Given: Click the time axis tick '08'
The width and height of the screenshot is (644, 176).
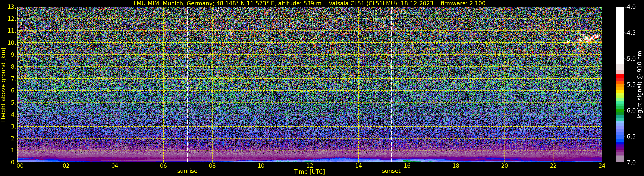Looking at the screenshot, I should [x=212, y=166].
